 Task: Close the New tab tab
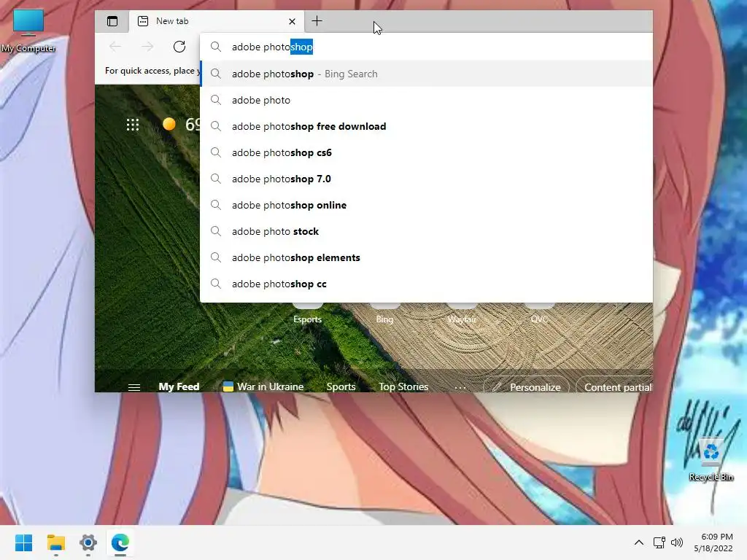(292, 21)
